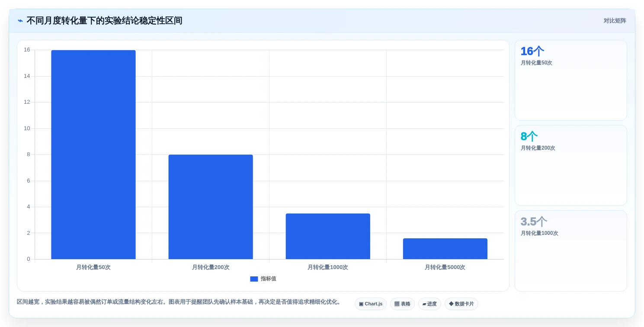Click the bar for 月转化量5000次
644x327 pixels.
(445, 249)
